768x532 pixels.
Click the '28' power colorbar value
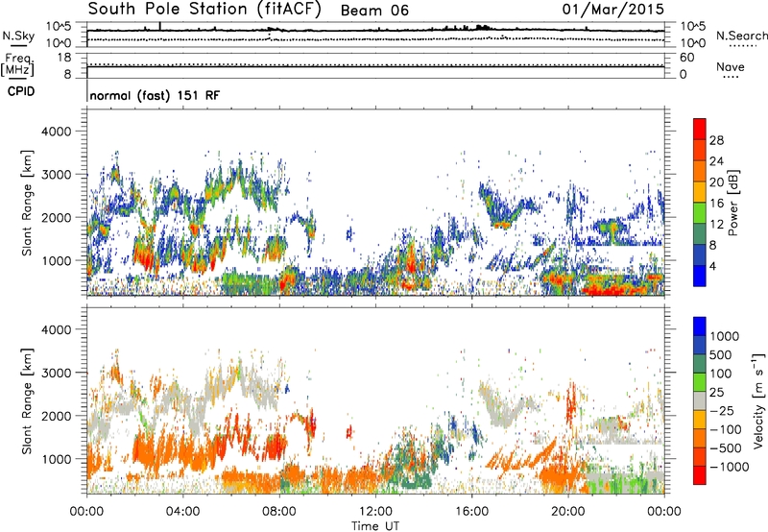[x=716, y=140]
